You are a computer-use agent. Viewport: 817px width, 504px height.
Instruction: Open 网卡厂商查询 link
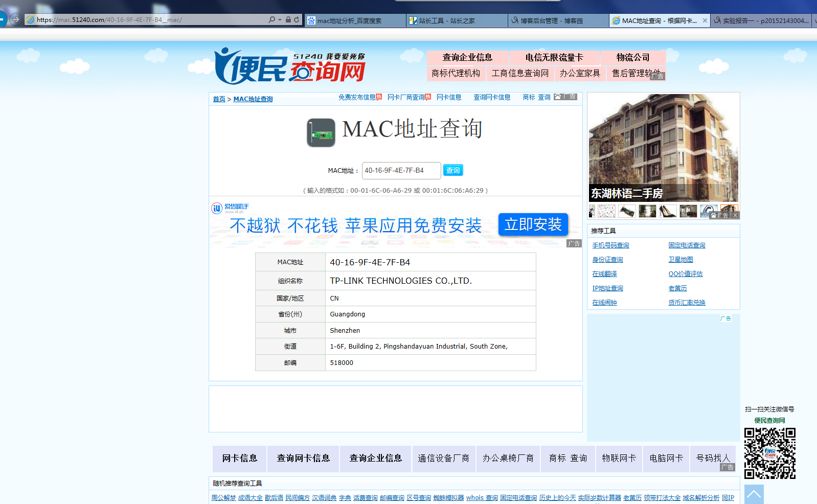pyautogui.click(x=406, y=97)
